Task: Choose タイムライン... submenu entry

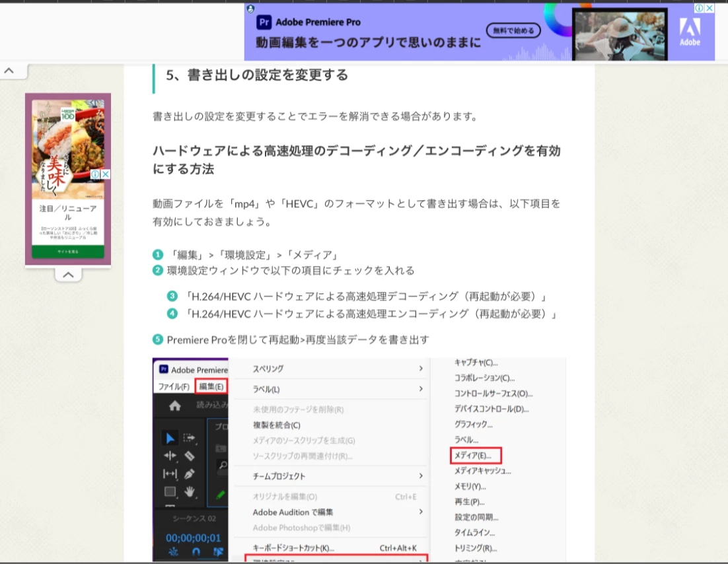Action: tap(474, 532)
